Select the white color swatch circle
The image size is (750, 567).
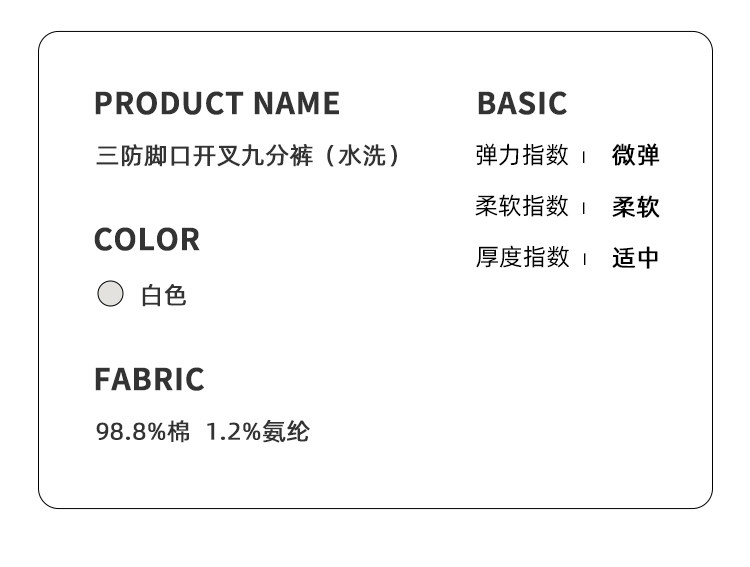(x=110, y=294)
